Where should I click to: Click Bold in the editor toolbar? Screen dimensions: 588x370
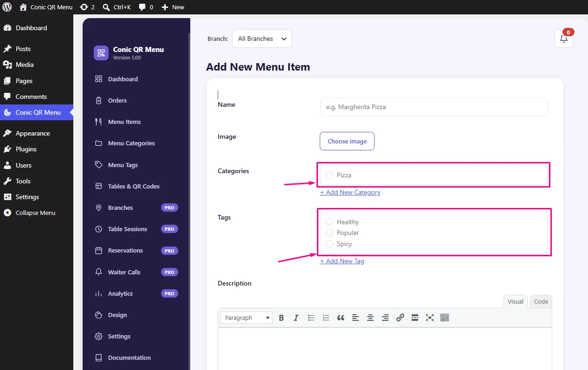click(281, 318)
